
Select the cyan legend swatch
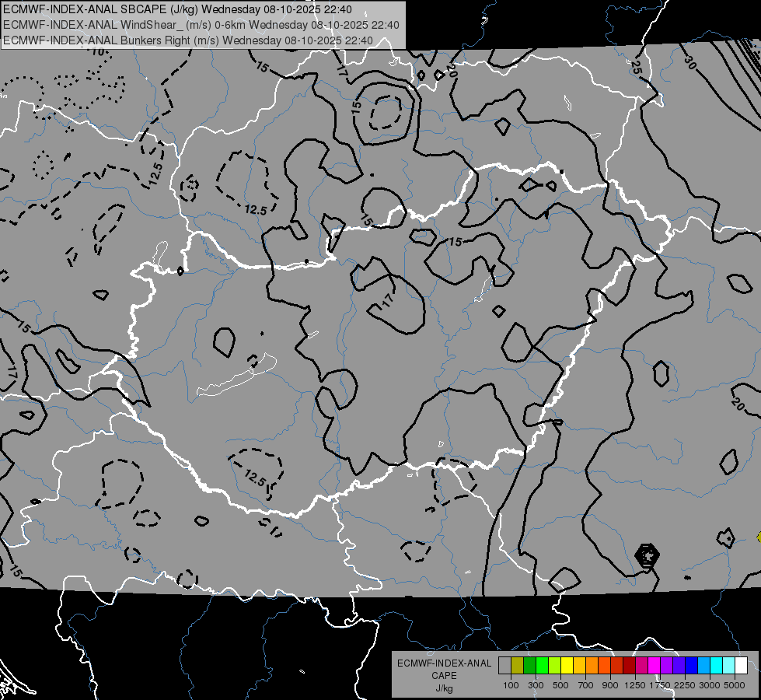click(x=717, y=666)
